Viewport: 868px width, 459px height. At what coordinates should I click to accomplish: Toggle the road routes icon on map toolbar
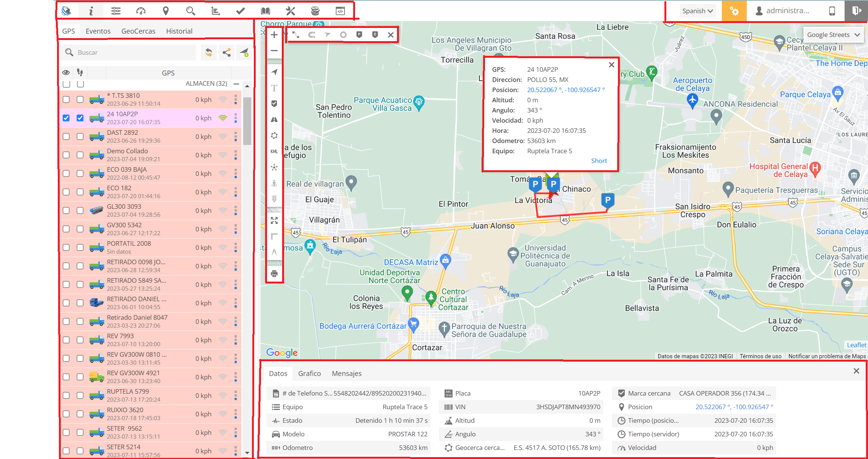[274, 120]
